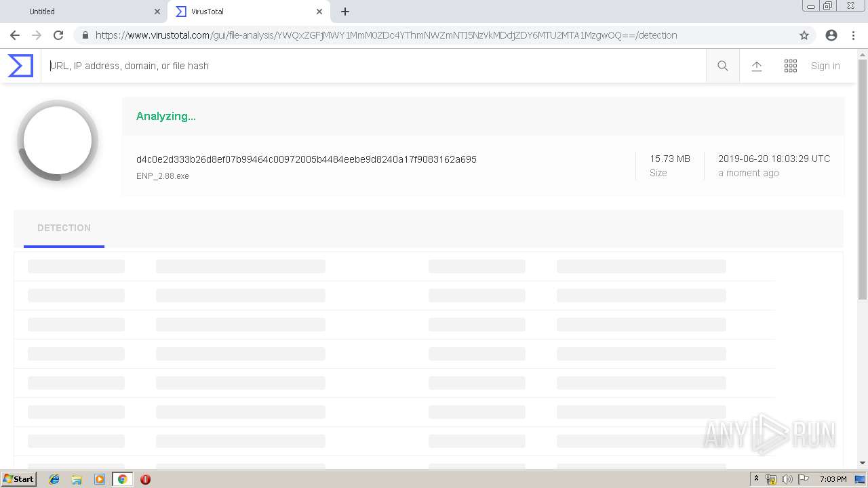Click the Sign in link
The image size is (868, 488).
(x=825, y=66)
